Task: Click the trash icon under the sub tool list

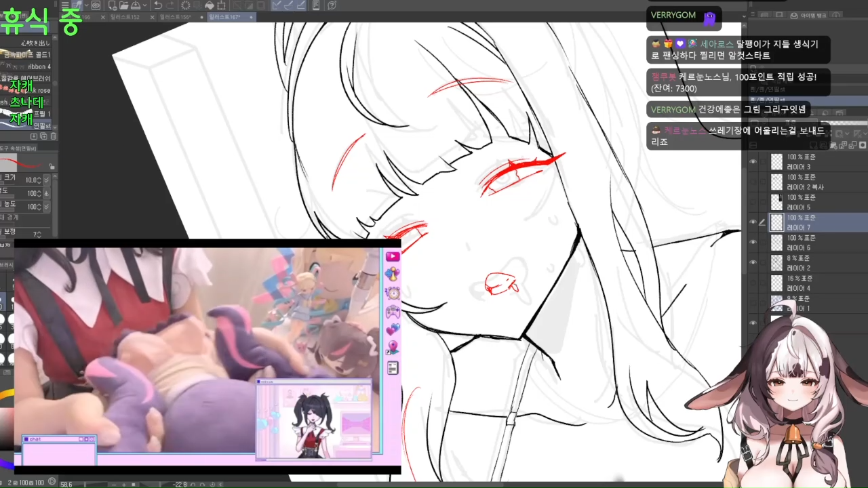Action: (x=54, y=136)
